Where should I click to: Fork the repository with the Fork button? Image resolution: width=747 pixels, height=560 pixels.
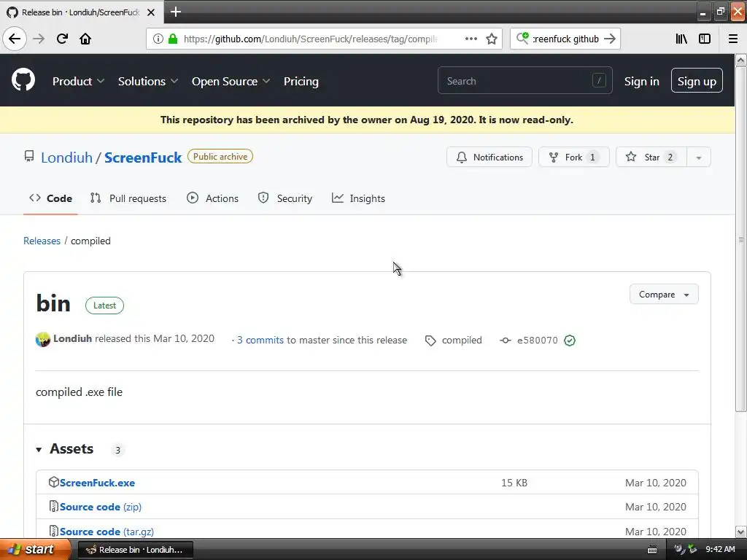coord(573,157)
